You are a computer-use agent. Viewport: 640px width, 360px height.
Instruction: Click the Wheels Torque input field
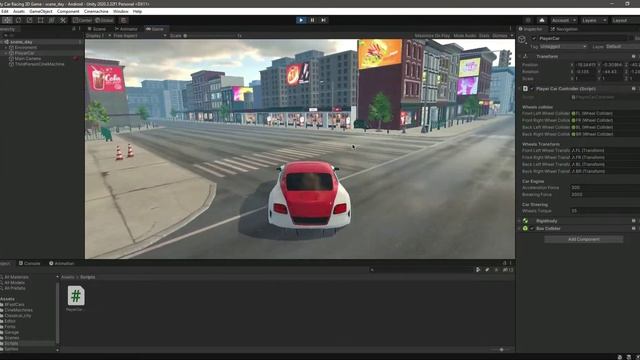[x=604, y=211]
